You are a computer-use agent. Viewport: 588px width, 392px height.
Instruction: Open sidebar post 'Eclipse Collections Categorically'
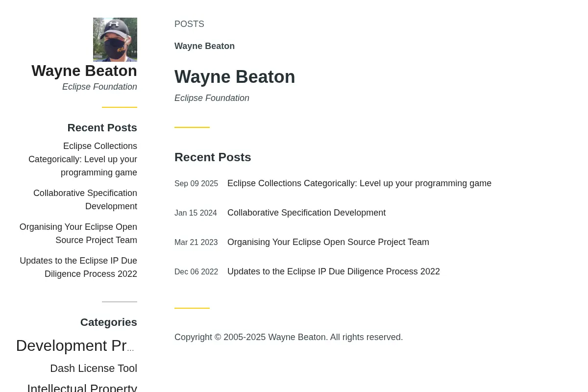coord(83,159)
